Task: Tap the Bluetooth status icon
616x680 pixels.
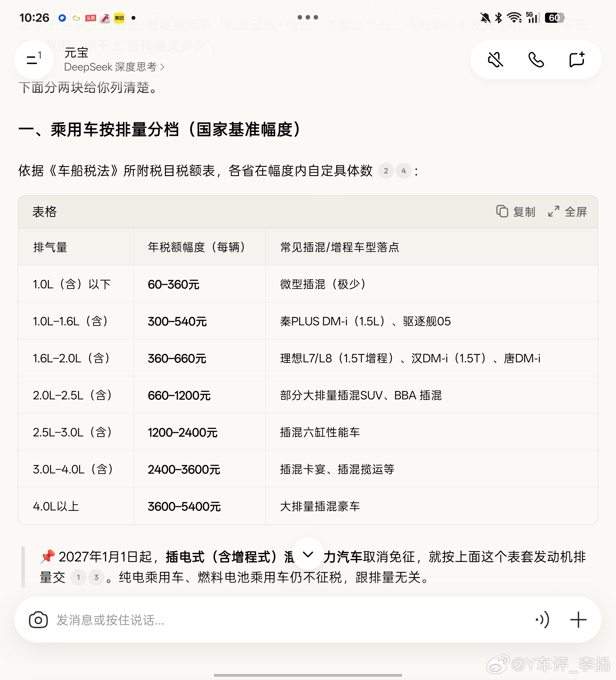Action: click(498, 18)
